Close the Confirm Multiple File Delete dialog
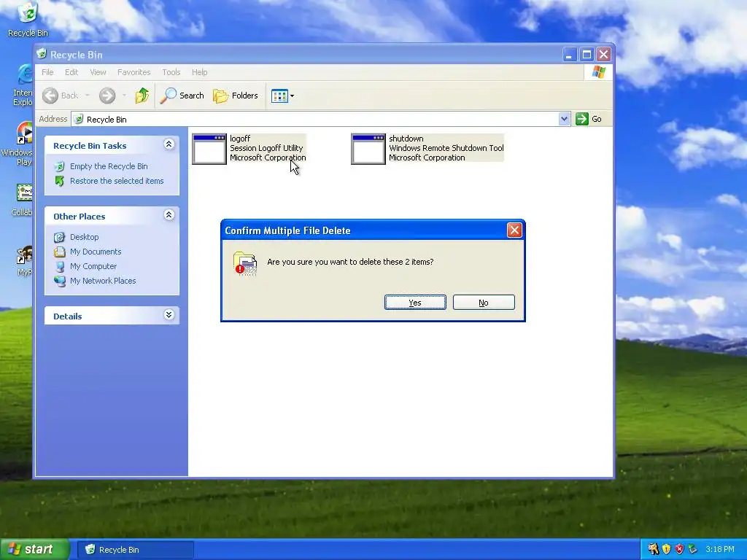The width and height of the screenshot is (747, 560). click(514, 230)
